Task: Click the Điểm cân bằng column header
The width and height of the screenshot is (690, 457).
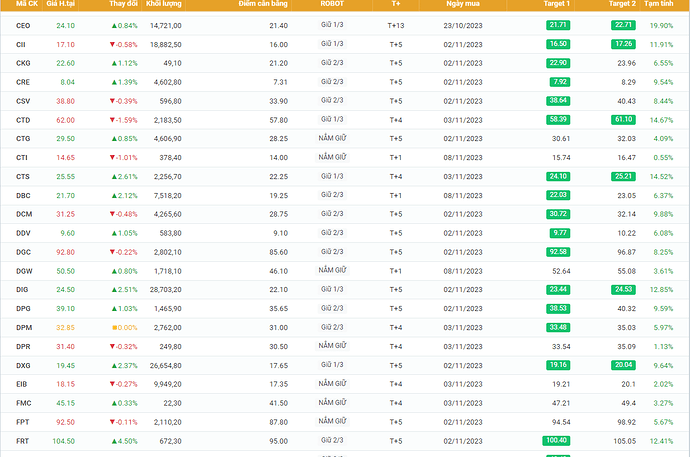Action: [x=263, y=4]
